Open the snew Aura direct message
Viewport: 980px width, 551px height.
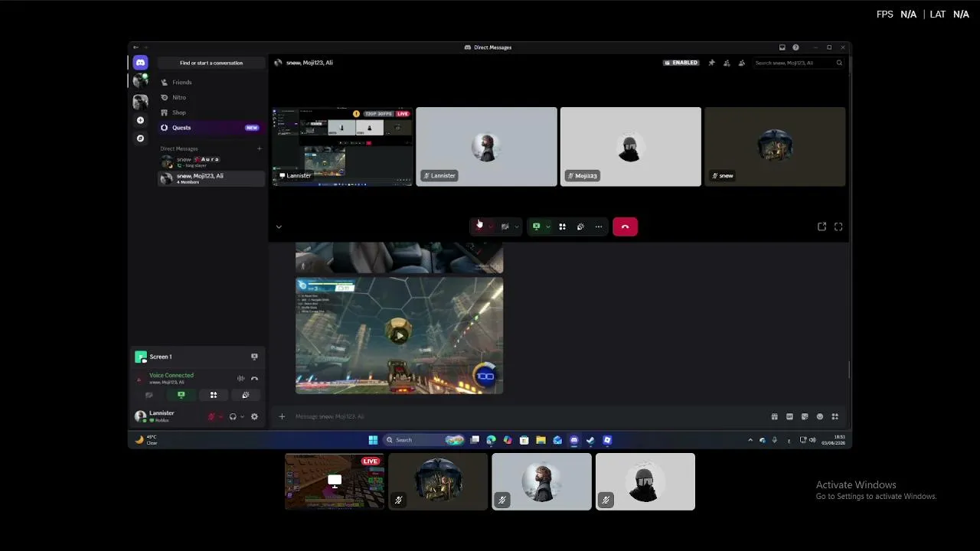[x=211, y=161]
